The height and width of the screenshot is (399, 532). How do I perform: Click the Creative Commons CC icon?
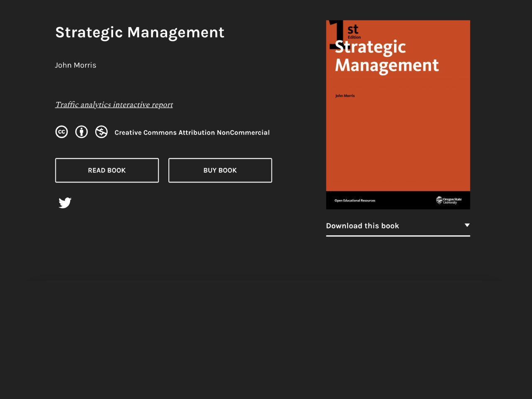[x=61, y=132]
